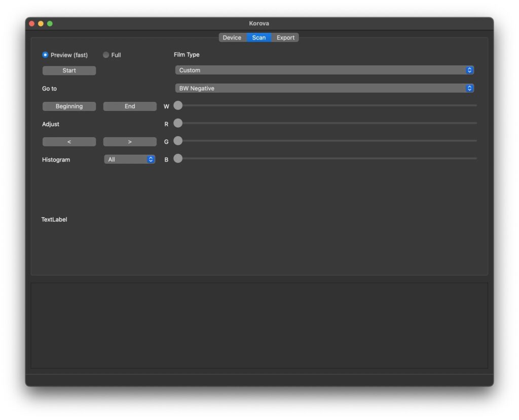This screenshot has width=519, height=420.
Task: Switch to the Scan tab
Action: [x=259, y=37]
